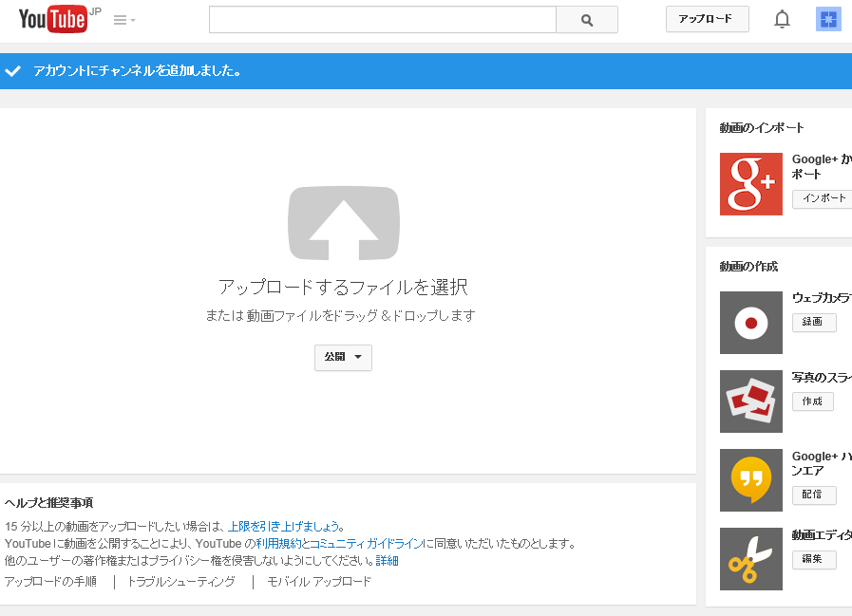This screenshot has width=852, height=616.
Task: Open the notifications bell
Action: 782,20
